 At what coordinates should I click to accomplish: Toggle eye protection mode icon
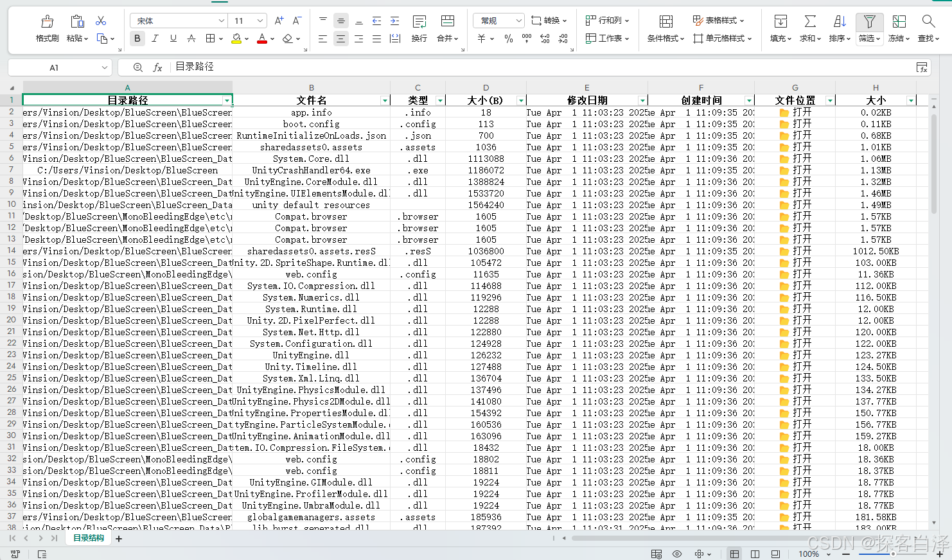tap(677, 554)
